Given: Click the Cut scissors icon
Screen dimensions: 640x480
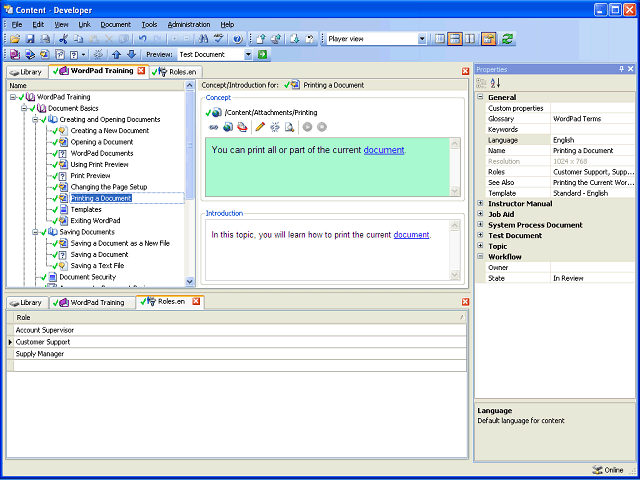Looking at the screenshot, I should pos(63,39).
